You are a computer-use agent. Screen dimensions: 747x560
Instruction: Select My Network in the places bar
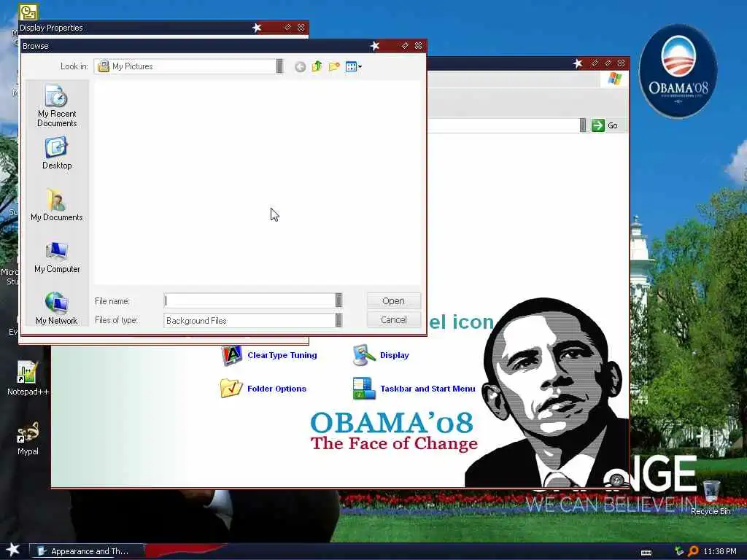coord(57,308)
